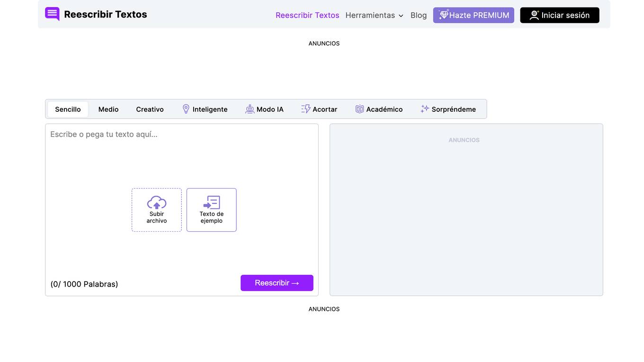This screenshot has width=644, height=362.
Task: Click the Iniciar sesión button
Action: [x=560, y=15]
